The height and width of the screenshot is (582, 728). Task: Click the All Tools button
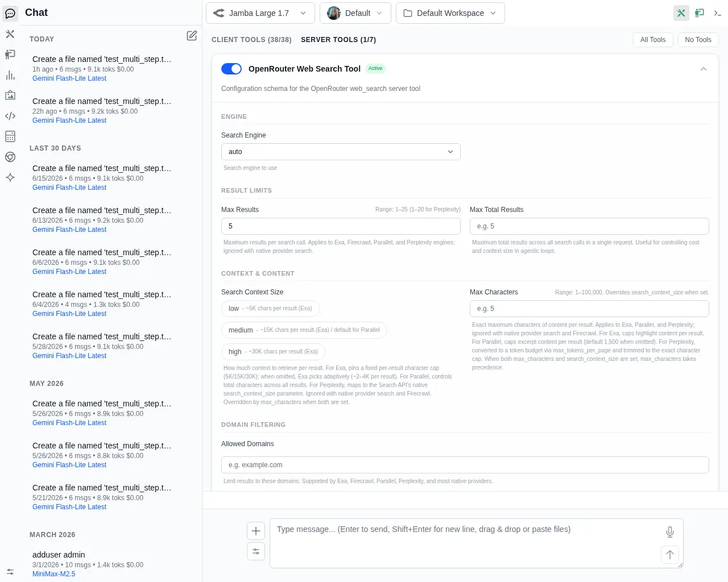click(653, 40)
